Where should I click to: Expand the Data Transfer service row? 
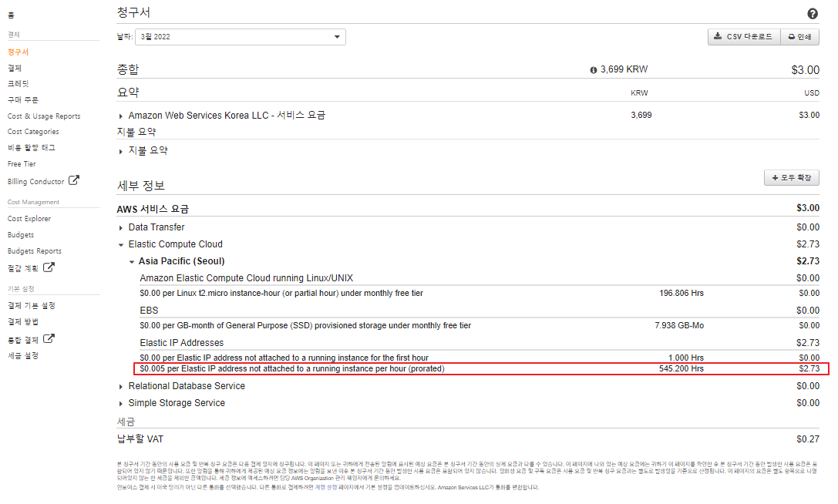[121, 228]
